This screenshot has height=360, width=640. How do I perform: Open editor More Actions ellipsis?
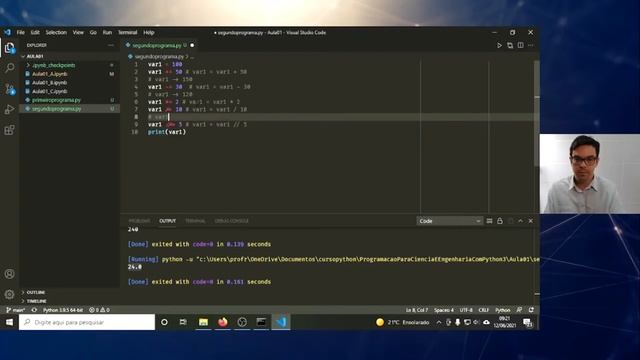[x=531, y=45]
